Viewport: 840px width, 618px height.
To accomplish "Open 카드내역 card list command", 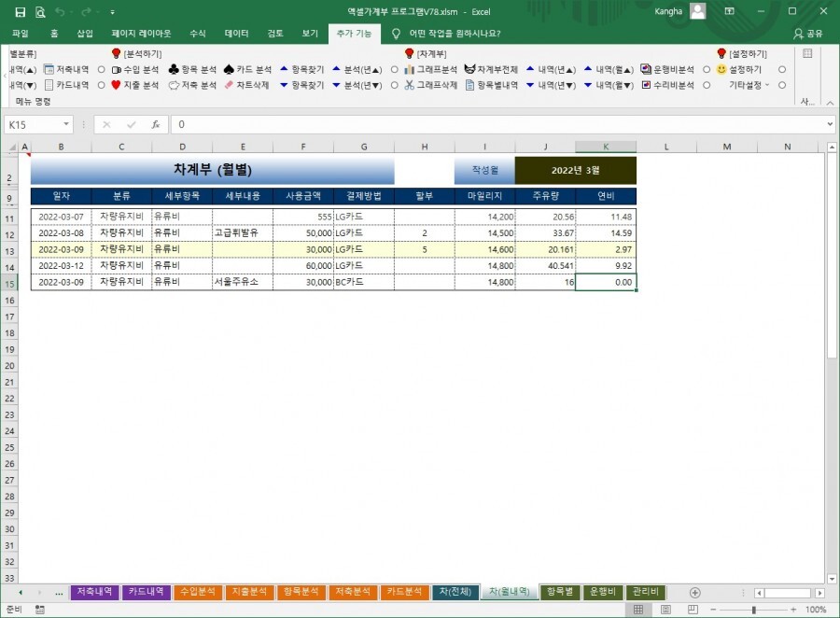I will pos(66,85).
